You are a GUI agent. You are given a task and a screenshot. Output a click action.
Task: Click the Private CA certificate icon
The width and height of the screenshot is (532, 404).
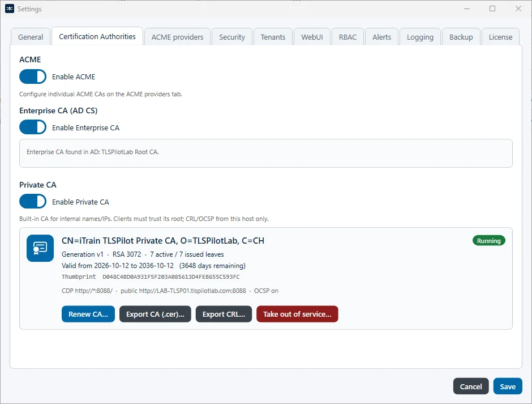[x=40, y=248]
